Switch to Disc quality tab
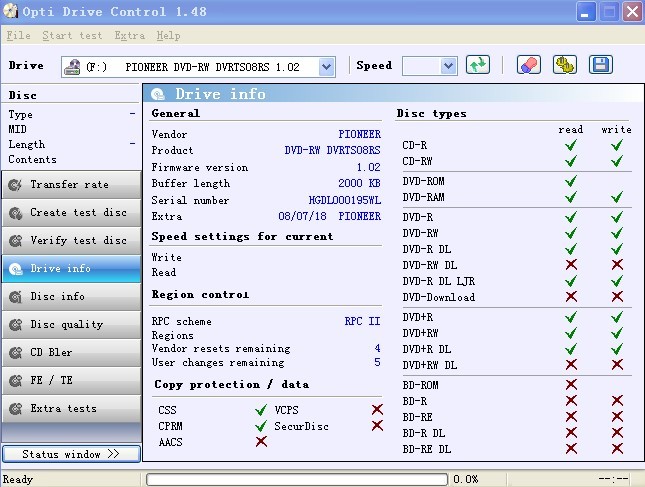The height and width of the screenshot is (487, 645). tap(72, 325)
